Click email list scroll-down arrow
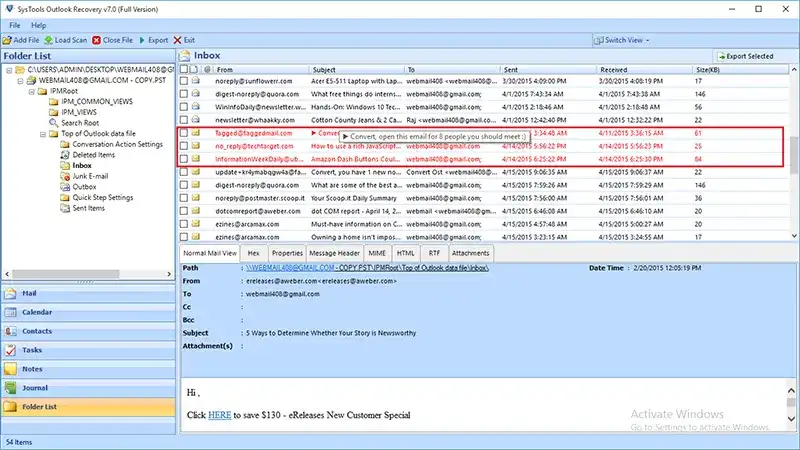800x450 pixels. 794,236
